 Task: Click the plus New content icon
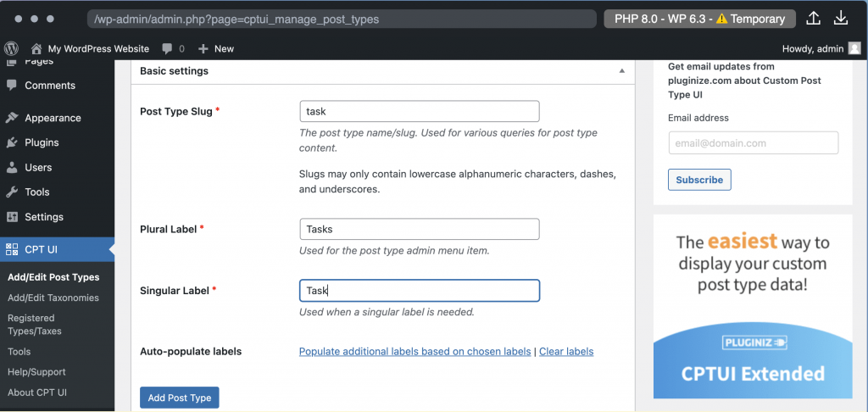point(203,48)
